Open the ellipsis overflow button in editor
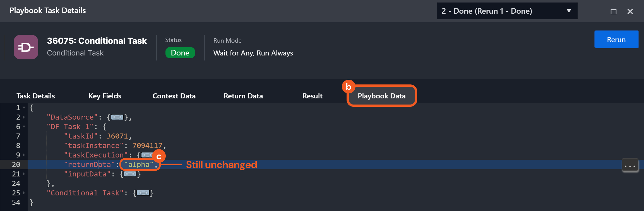 (x=630, y=166)
